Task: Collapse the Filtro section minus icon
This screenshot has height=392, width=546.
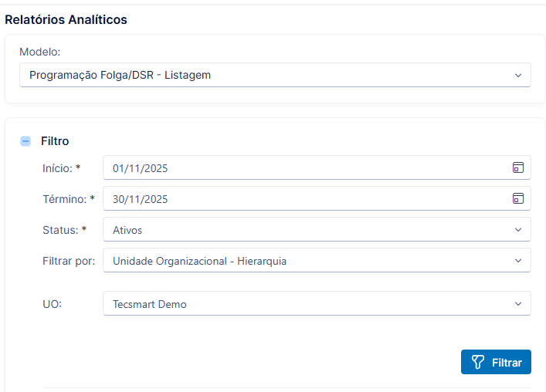Action: (25, 141)
